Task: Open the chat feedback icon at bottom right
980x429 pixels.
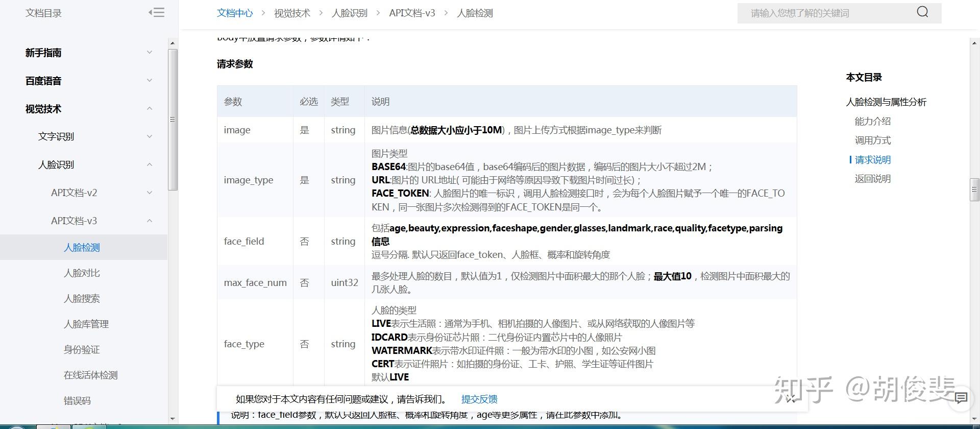Action: tap(961, 398)
